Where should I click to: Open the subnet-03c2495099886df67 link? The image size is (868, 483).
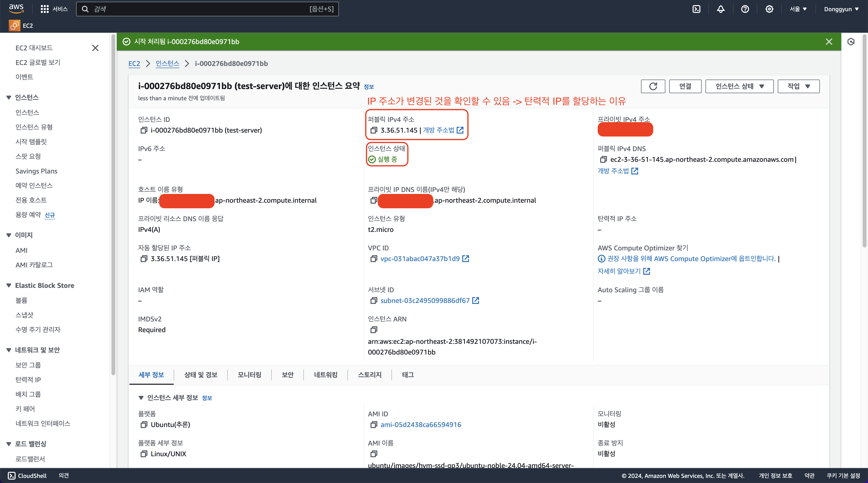tap(425, 300)
